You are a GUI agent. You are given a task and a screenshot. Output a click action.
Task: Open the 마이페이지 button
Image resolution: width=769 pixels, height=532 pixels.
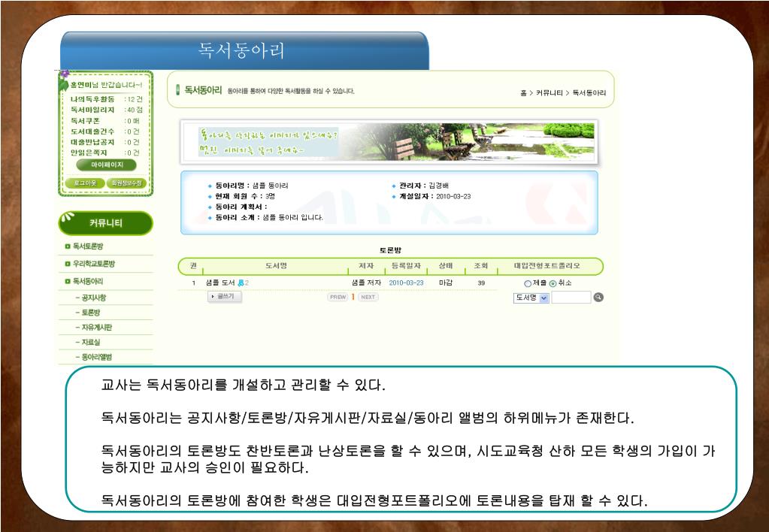[107, 165]
